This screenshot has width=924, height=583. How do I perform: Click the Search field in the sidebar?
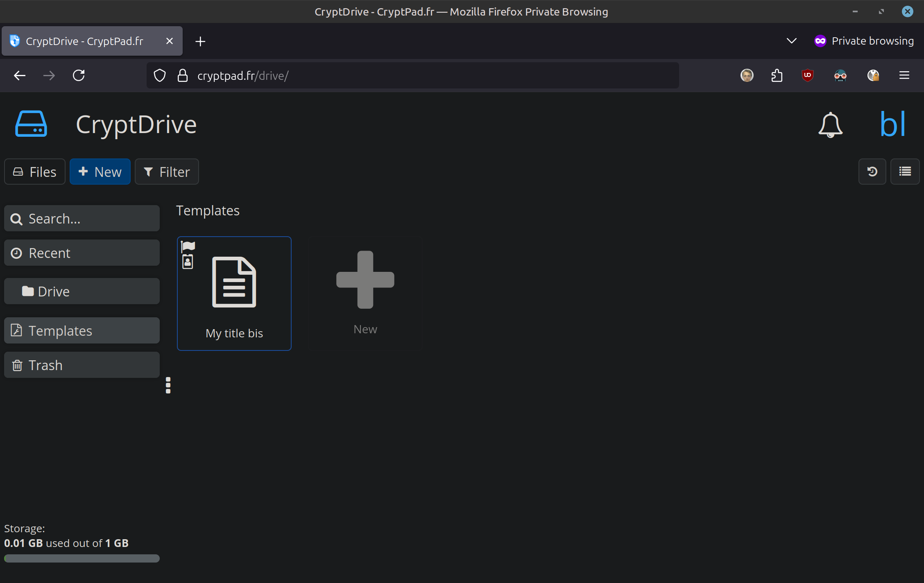coord(82,219)
